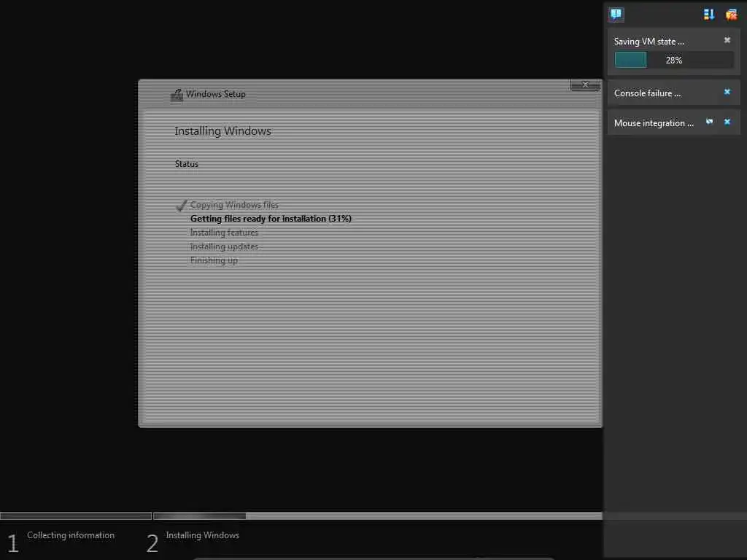Image resolution: width=747 pixels, height=560 pixels.
Task: Click the Copying Windows files checkmark
Action: click(181, 206)
